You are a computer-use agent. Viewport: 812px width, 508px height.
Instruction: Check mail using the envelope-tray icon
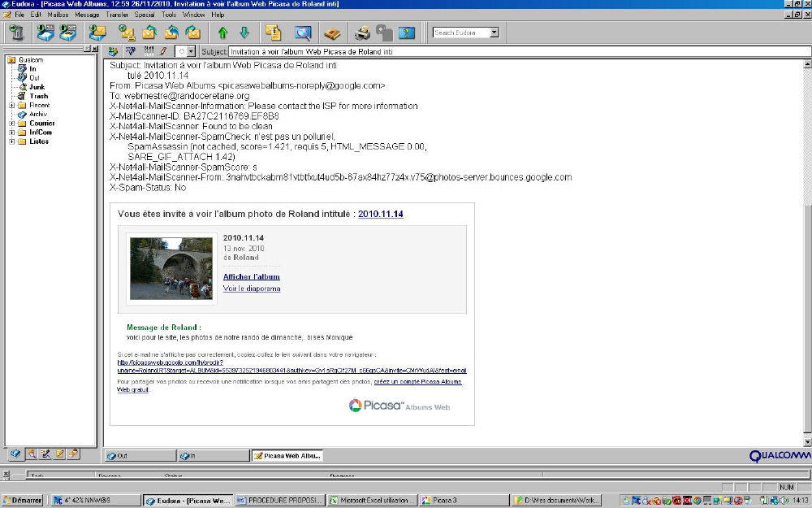(97, 33)
